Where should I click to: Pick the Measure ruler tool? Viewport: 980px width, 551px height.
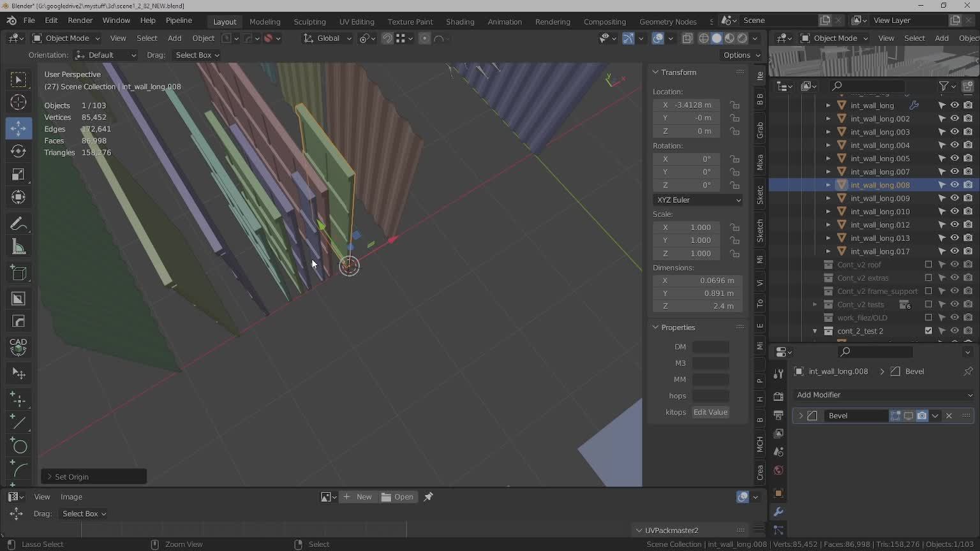pyautogui.click(x=19, y=247)
